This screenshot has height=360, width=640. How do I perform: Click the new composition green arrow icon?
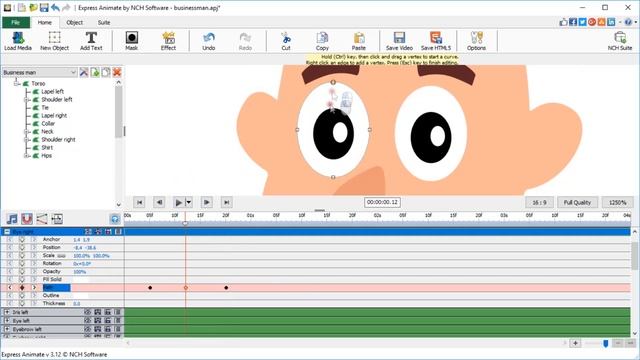pyautogui.click(x=95, y=72)
